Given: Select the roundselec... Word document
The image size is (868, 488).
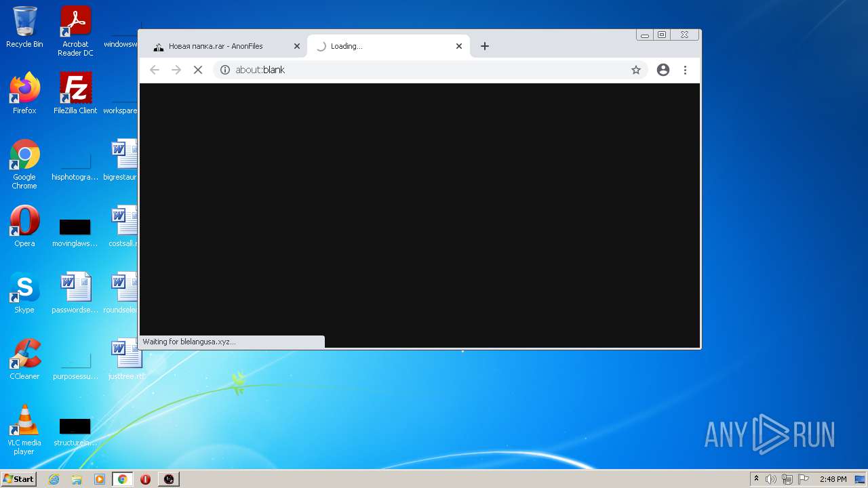Looking at the screenshot, I should click(x=123, y=293).
